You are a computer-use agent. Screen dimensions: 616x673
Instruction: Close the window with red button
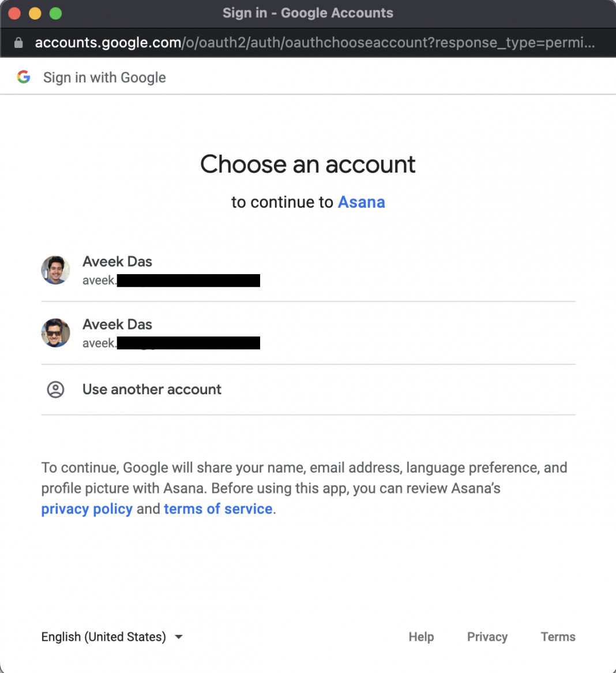pos(14,13)
